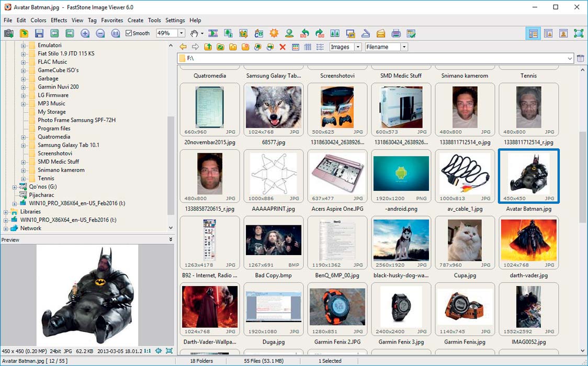Open the Colors menu

pos(38,20)
